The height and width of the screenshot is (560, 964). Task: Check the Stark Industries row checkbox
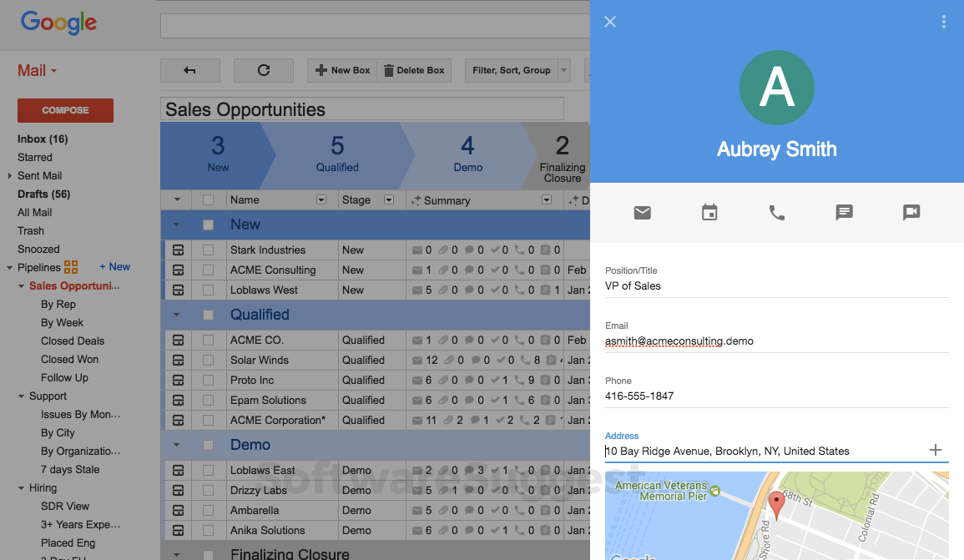point(209,250)
